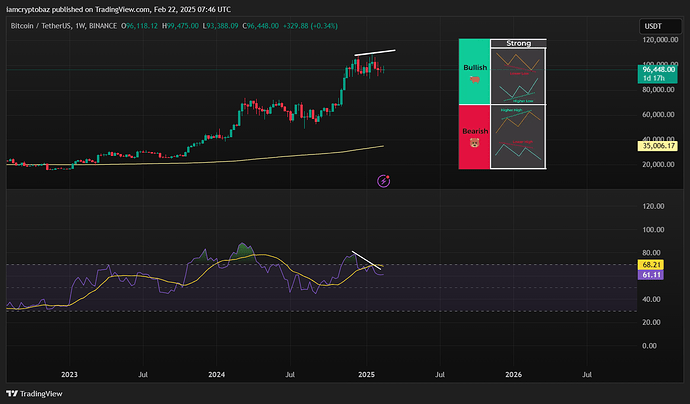Click the Strong header in divergence legend
This screenshot has height=404, width=690.
click(518, 43)
